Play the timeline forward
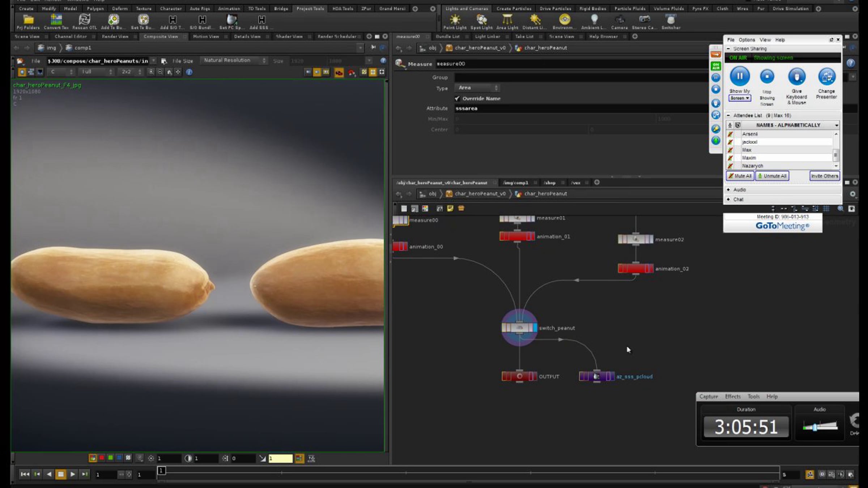Image resolution: width=868 pixels, height=488 pixels. point(73,474)
